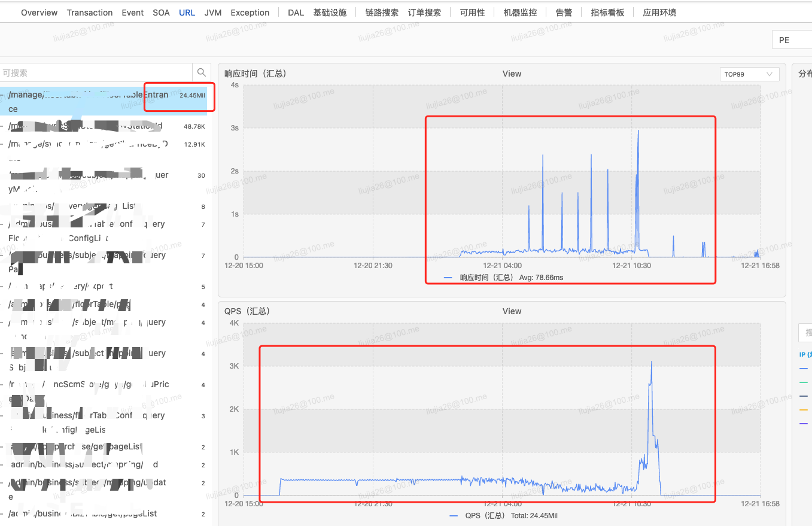812x526 pixels.
Task: Open the PE environment dropdown
Action: point(792,40)
